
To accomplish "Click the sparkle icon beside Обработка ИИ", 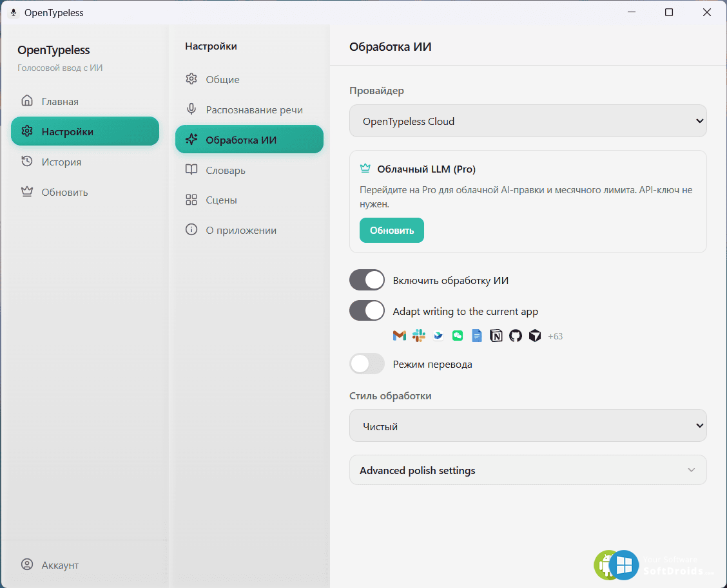I will click(x=191, y=139).
